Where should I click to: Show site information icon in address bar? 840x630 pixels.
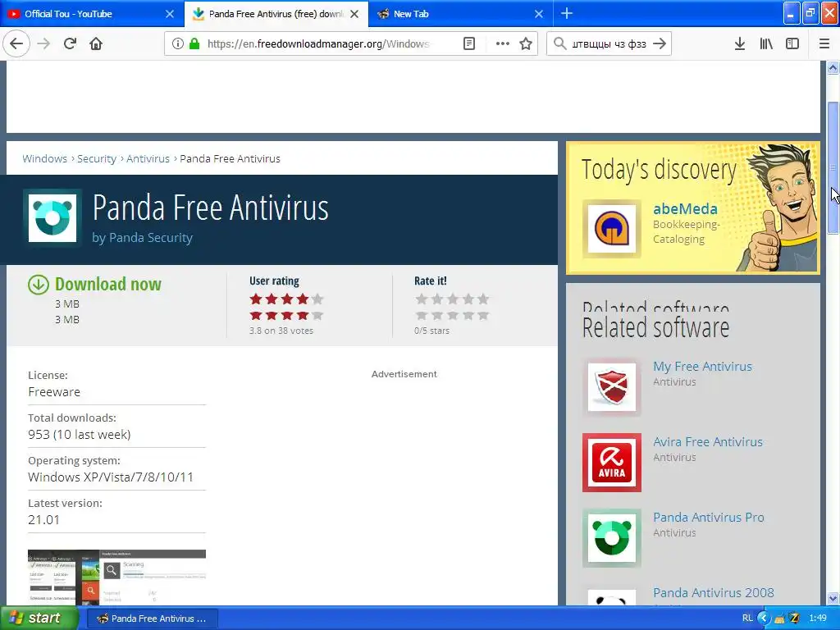178,43
